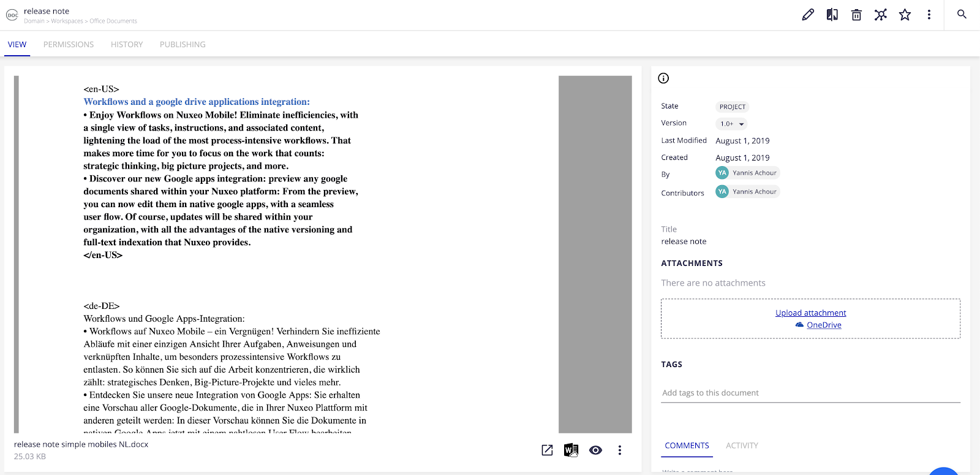Click the OneDrive link
Viewport: 980px width, 475px height.
pyautogui.click(x=824, y=325)
